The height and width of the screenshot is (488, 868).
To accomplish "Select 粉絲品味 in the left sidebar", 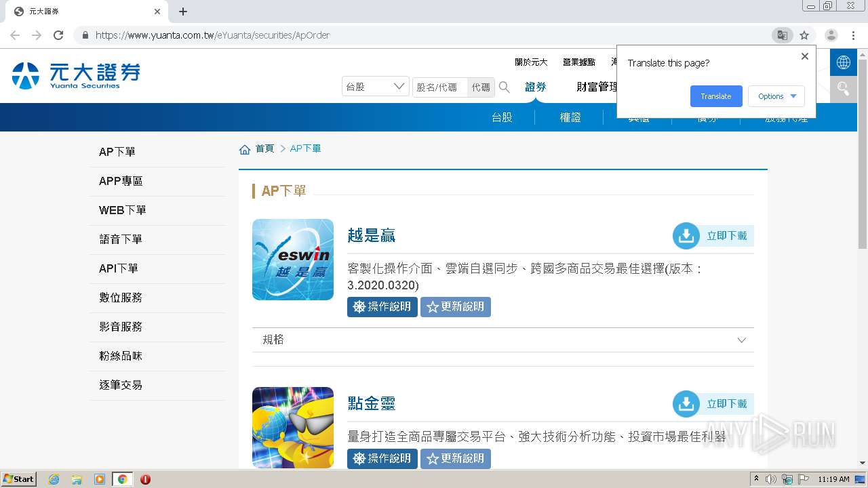I will 157,356.
